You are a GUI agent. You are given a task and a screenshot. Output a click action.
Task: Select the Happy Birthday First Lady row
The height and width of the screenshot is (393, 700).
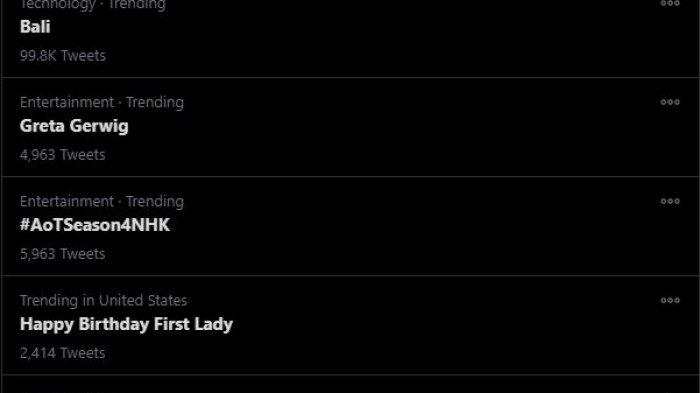click(350, 326)
